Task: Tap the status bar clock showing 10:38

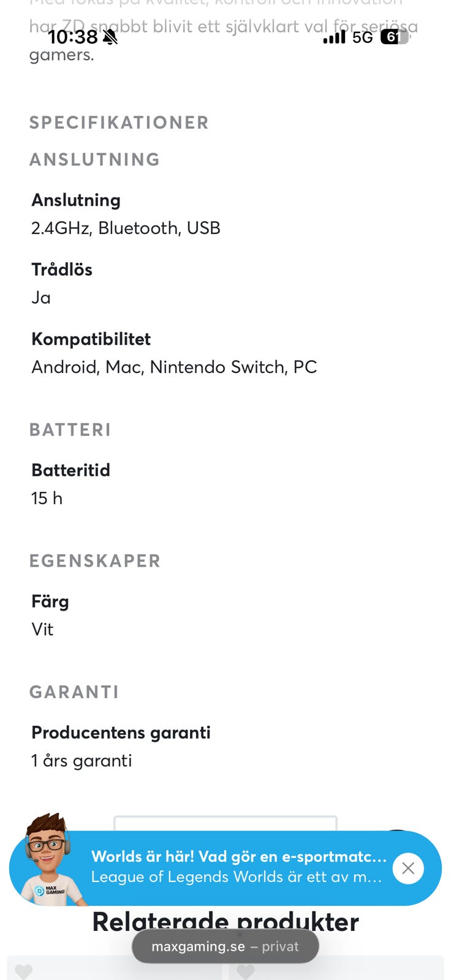Action: (73, 37)
